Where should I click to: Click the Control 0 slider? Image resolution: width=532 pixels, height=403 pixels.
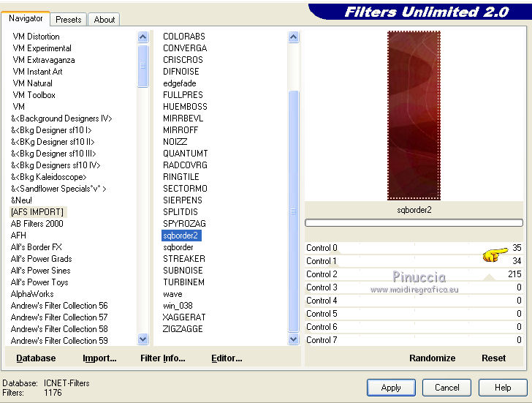(x=414, y=248)
